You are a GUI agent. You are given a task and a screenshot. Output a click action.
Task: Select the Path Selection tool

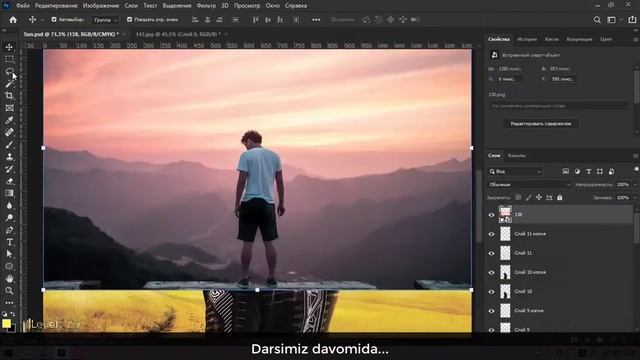pyautogui.click(x=9, y=254)
